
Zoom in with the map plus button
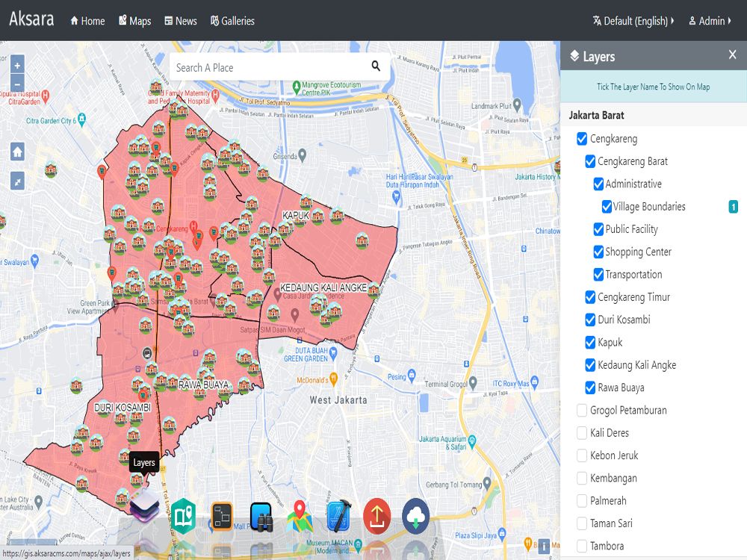point(17,65)
